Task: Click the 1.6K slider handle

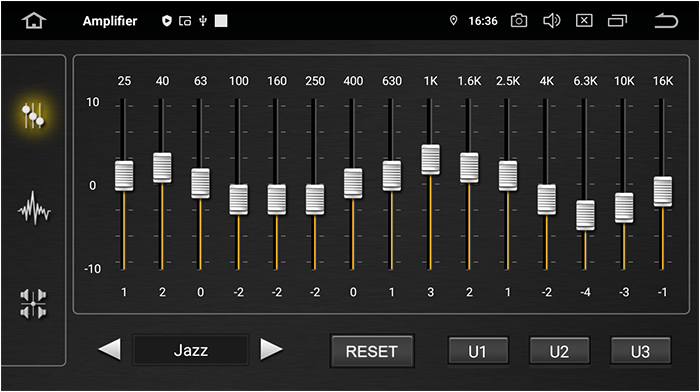Action: tap(469, 167)
